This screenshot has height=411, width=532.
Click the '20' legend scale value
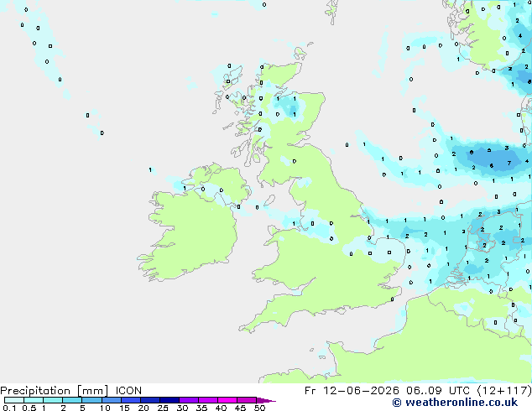(x=143, y=408)
